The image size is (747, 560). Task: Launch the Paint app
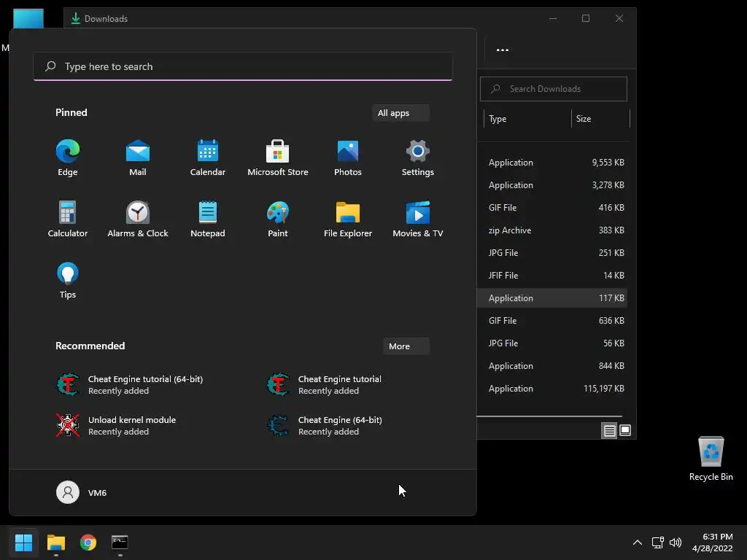click(x=278, y=219)
